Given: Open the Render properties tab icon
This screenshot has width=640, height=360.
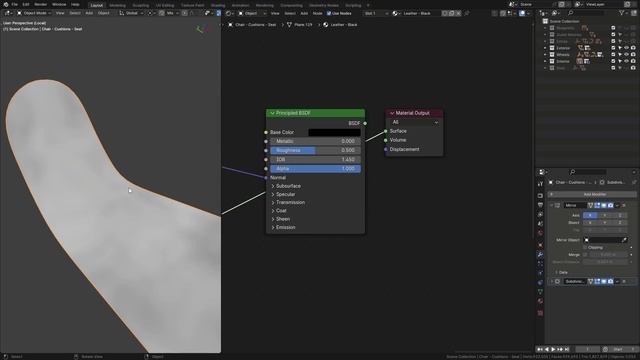Looking at the screenshot, I should point(540,196).
